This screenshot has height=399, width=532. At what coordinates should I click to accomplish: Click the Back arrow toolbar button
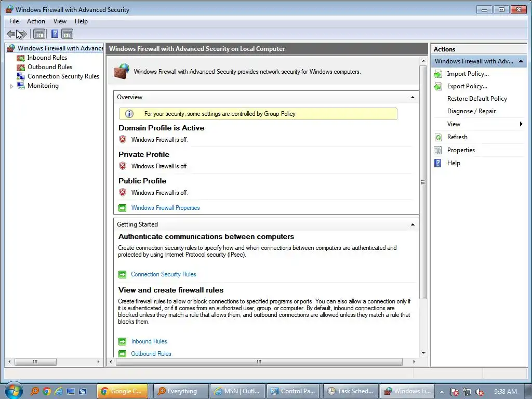[x=10, y=34]
